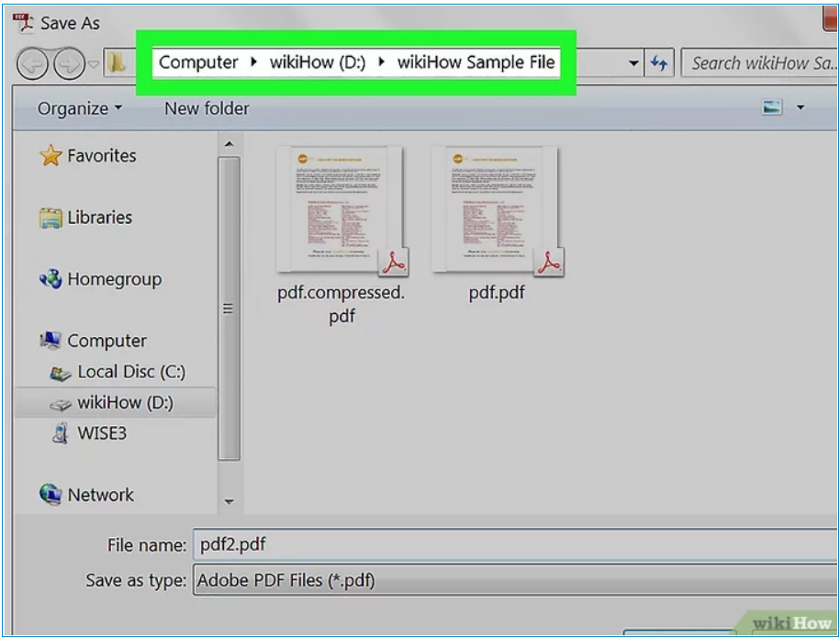
Task: Click the pdf.compressed.pdf file name
Action: 342,304
